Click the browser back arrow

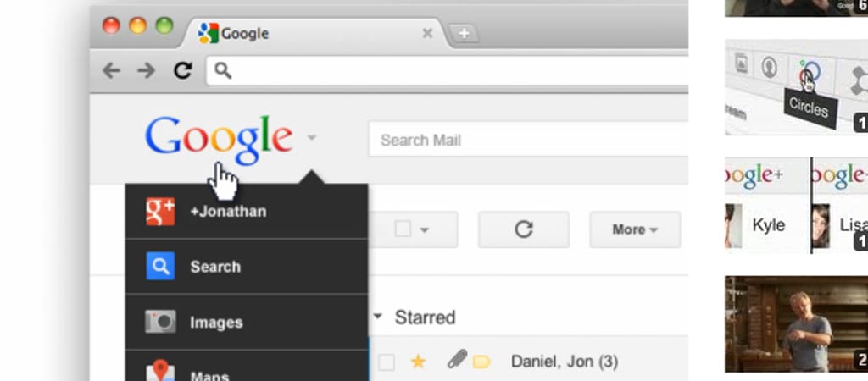click(x=111, y=70)
